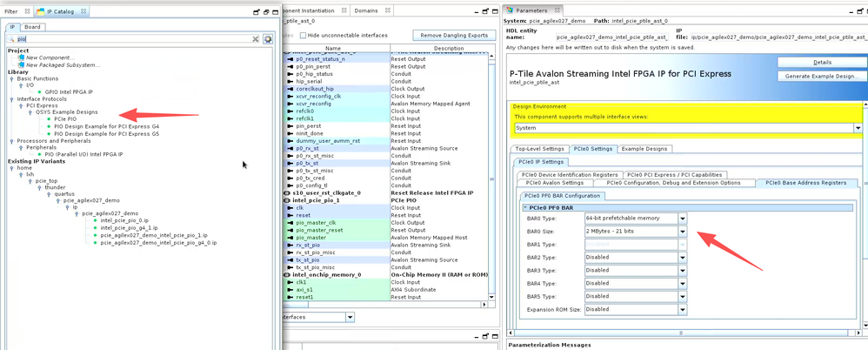
Task: Click Remove Dangling Exports button
Action: click(453, 36)
